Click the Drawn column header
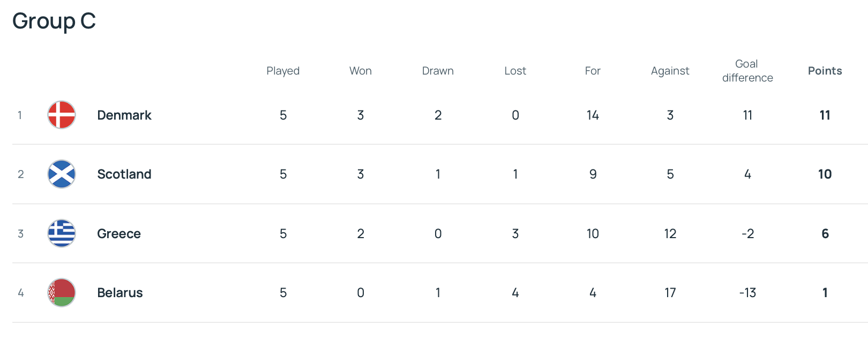 point(438,71)
